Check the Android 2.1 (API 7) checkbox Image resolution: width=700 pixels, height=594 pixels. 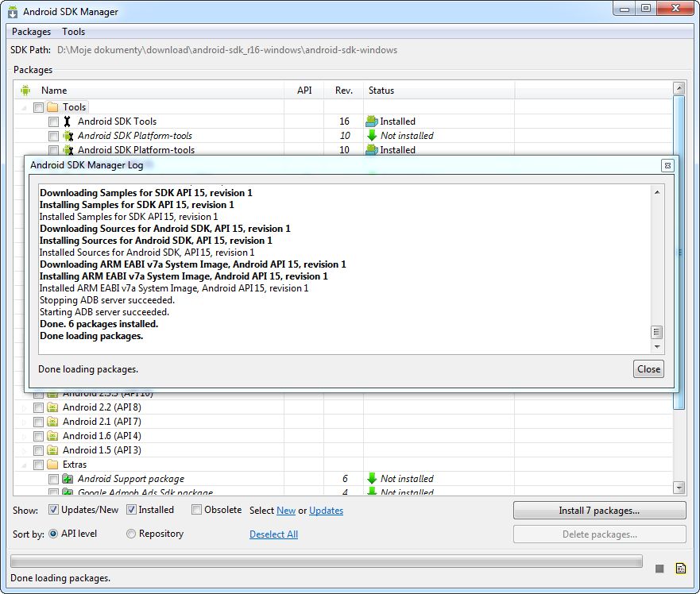38,422
